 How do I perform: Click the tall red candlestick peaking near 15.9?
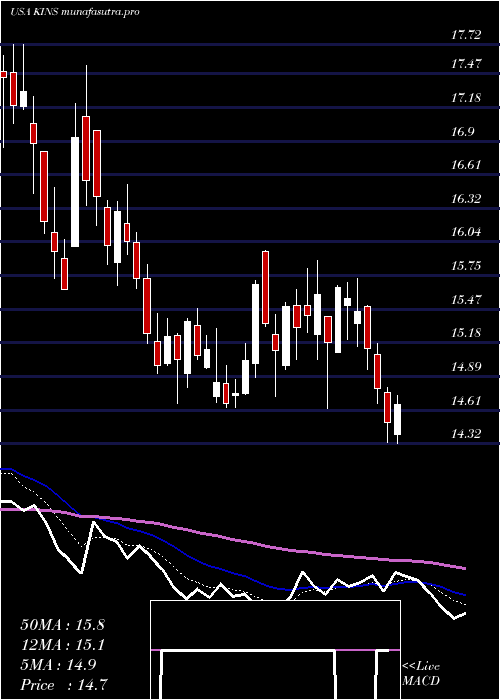[x=266, y=288]
